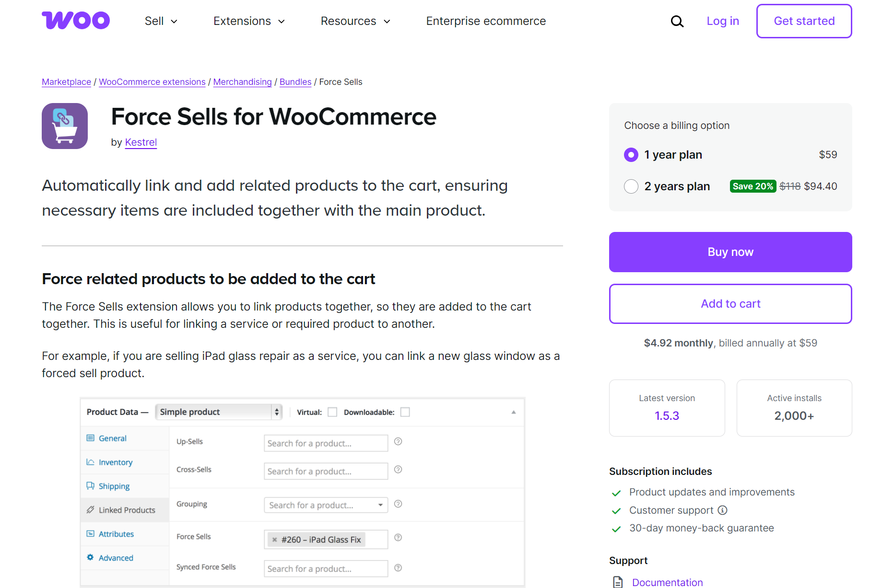Open the Attributes tab label
This screenshot has width=894, height=588.
click(x=116, y=534)
